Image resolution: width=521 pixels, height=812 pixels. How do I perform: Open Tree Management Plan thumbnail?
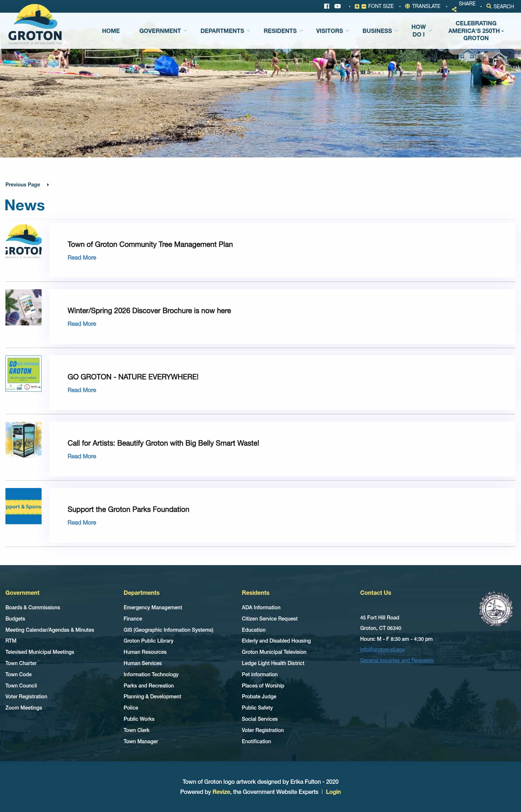(24, 241)
